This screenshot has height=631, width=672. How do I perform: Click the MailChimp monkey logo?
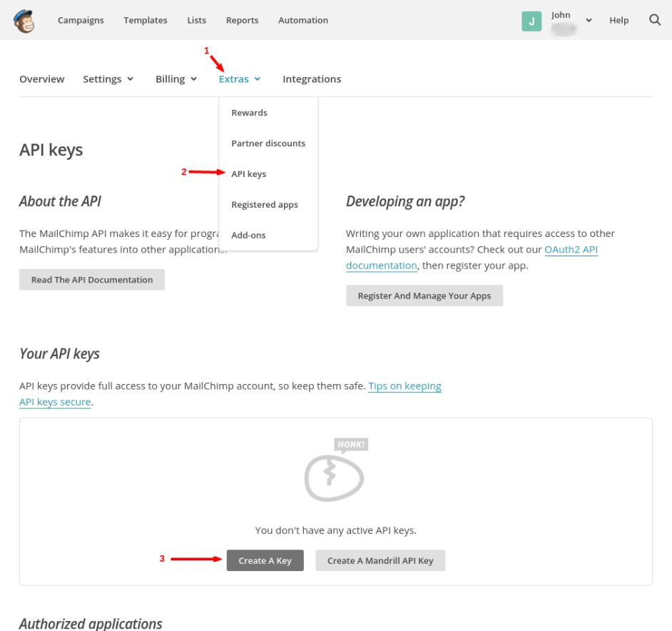point(26,21)
